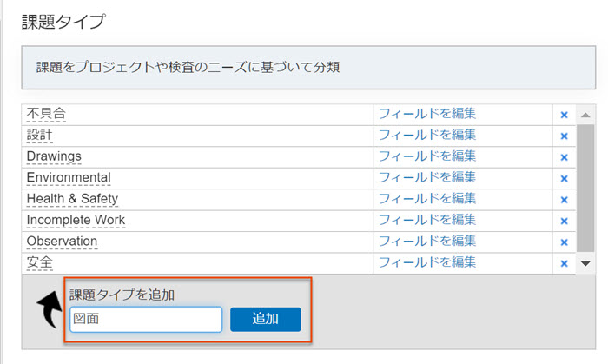Screen dimensions: 608x364
Task: Rename the Environmental type label
Action: click(x=69, y=177)
